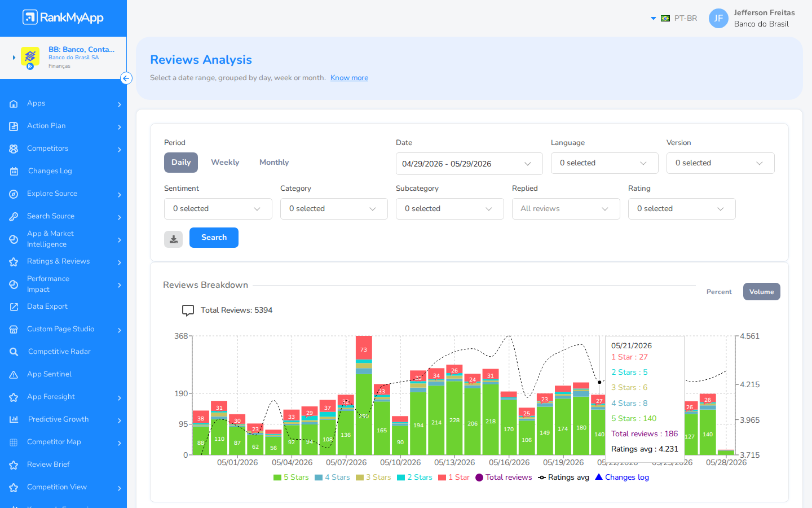Switch chart to Percent view
This screenshot has width=812, height=508.
[719, 292]
